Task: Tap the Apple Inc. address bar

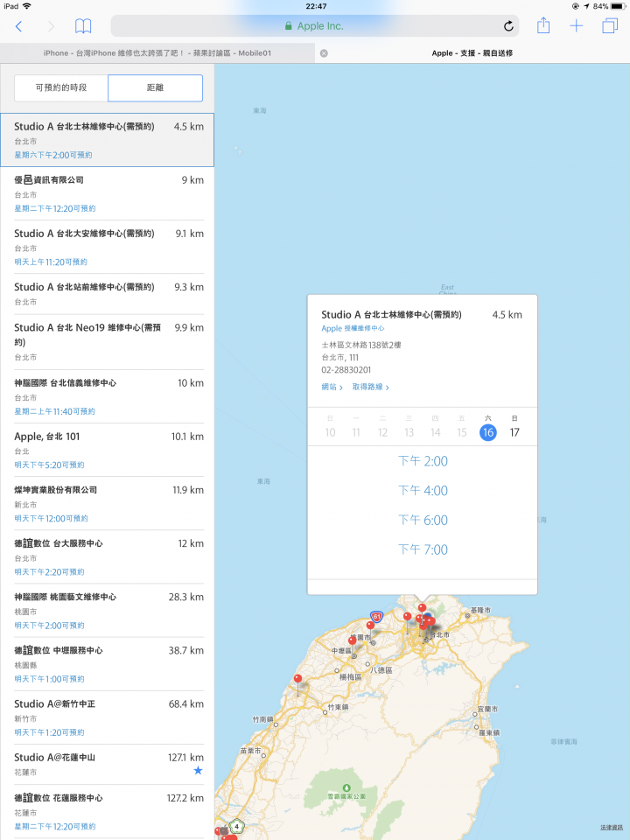Action: point(314,25)
